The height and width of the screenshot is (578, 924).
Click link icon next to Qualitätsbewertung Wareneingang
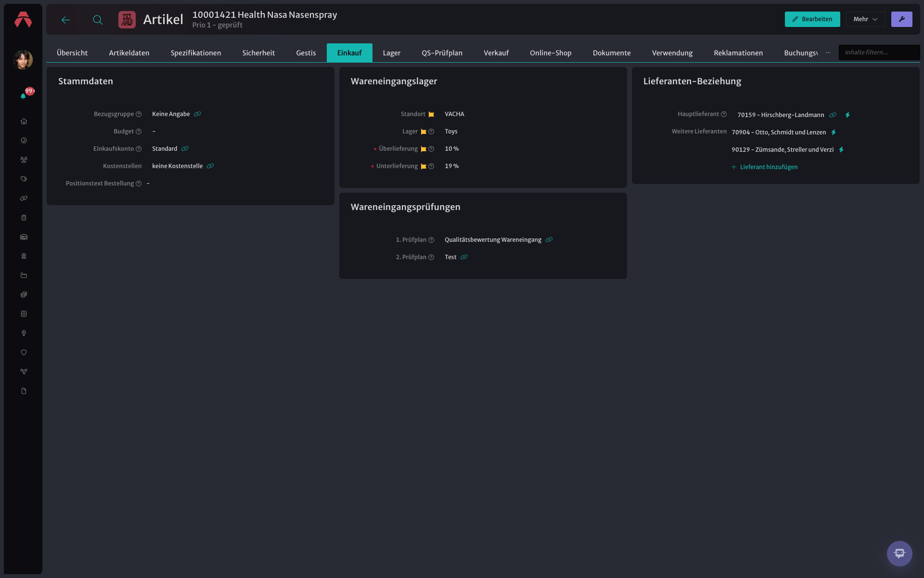549,240
